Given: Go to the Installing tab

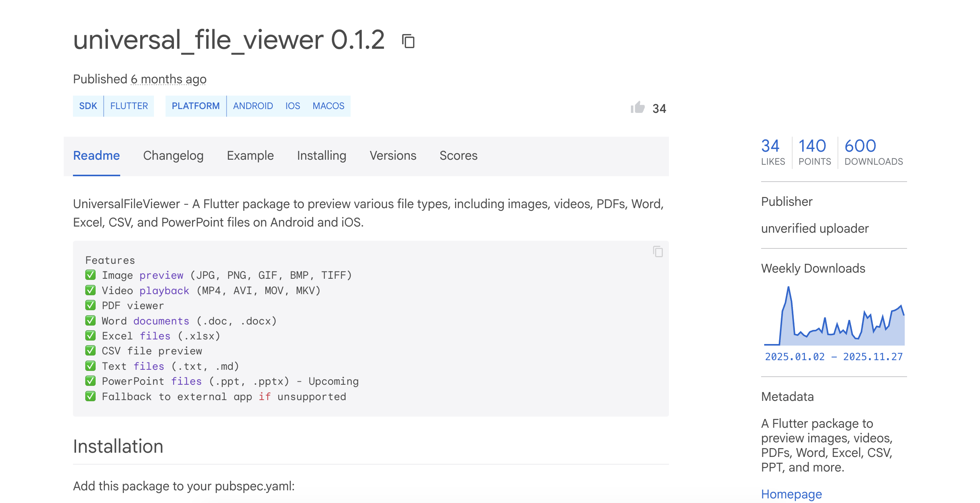Looking at the screenshot, I should pyautogui.click(x=322, y=156).
